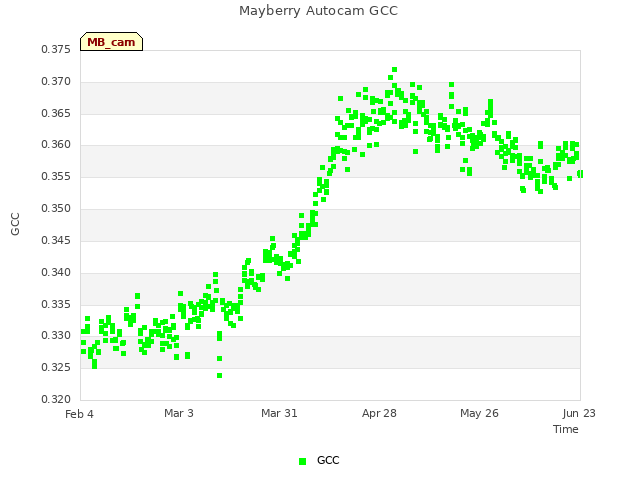The height and width of the screenshot is (480, 640).
Task: Click the chart title Mayberry Autocam GCC
Action: 318,11
